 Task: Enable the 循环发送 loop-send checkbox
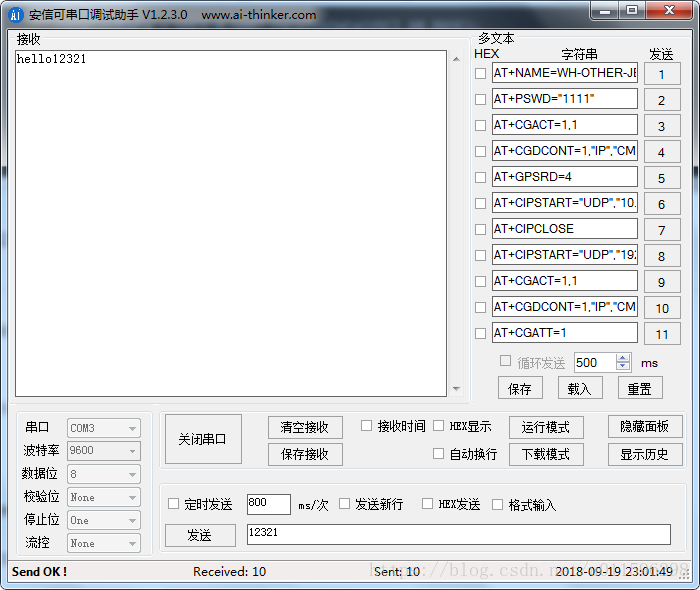click(x=505, y=361)
